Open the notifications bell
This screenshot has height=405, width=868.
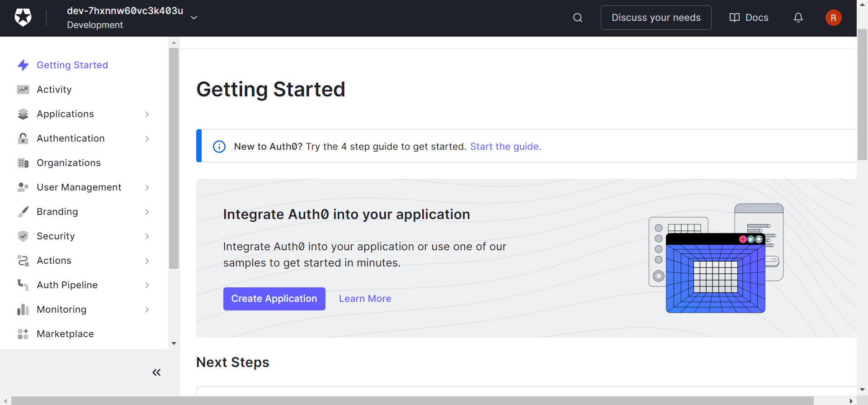(x=798, y=18)
